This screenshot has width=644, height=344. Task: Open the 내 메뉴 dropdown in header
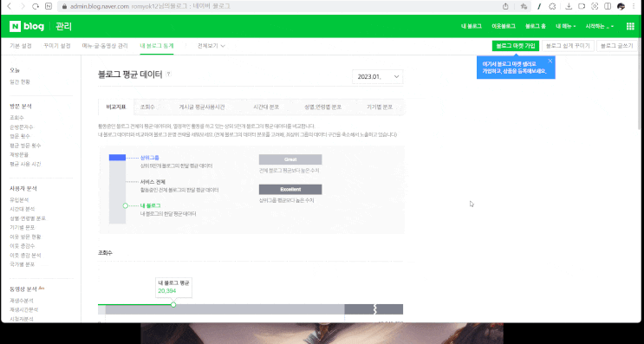coord(565,26)
